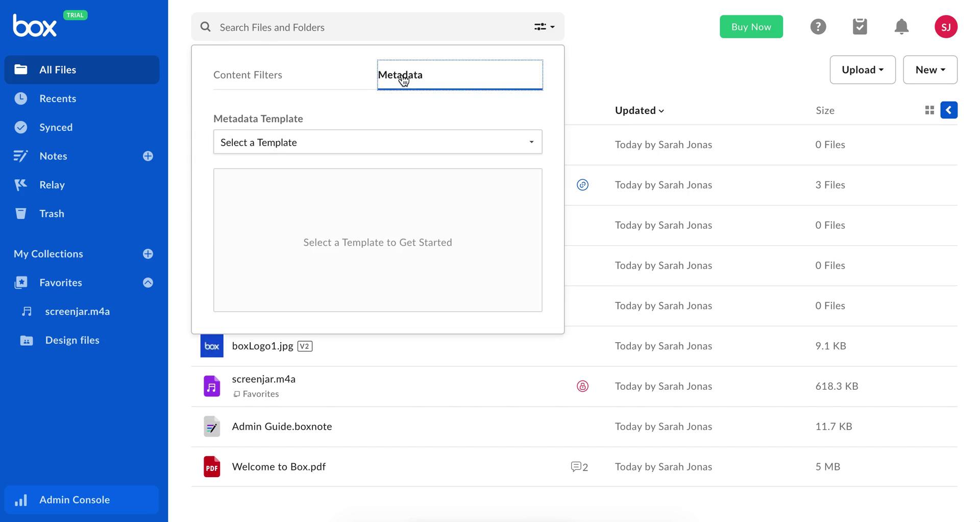Click the screenjar.m4a audio file icon
The height and width of the screenshot is (522, 980).
tap(212, 386)
